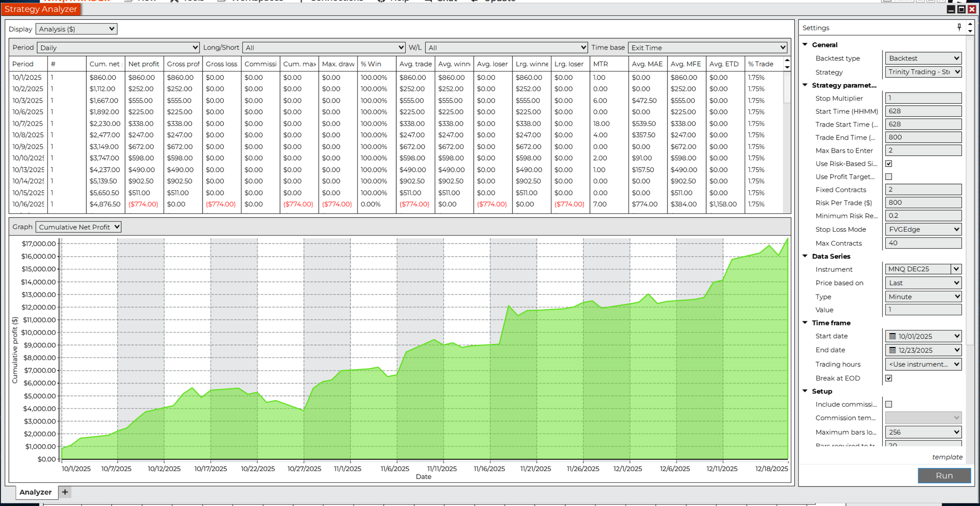980x506 pixels.
Task: Enable the Use Profit Target checkbox
Action: click(889, 176)
